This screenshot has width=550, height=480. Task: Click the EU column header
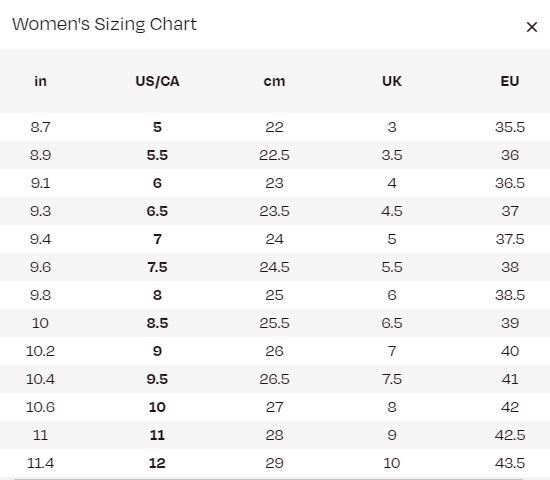[510, 81]
